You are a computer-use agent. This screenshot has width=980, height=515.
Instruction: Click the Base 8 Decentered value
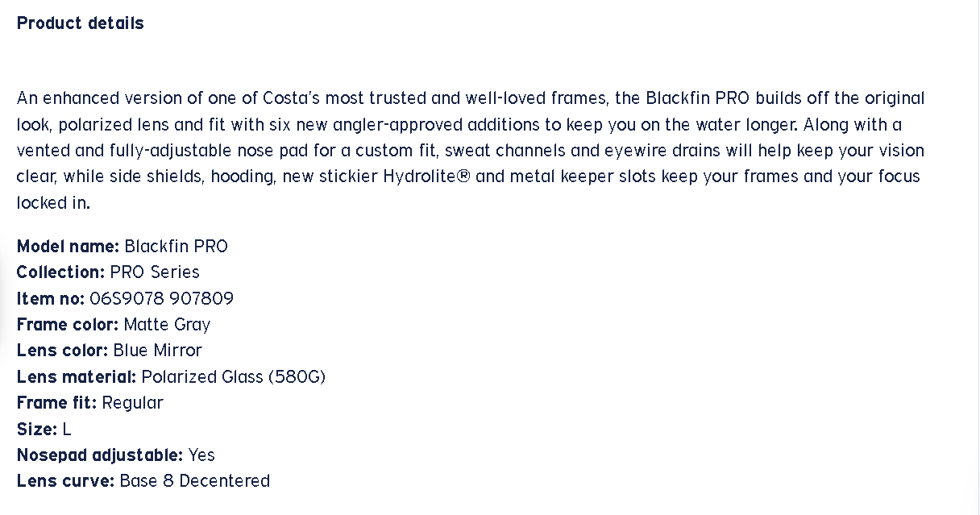coord(194,481)
